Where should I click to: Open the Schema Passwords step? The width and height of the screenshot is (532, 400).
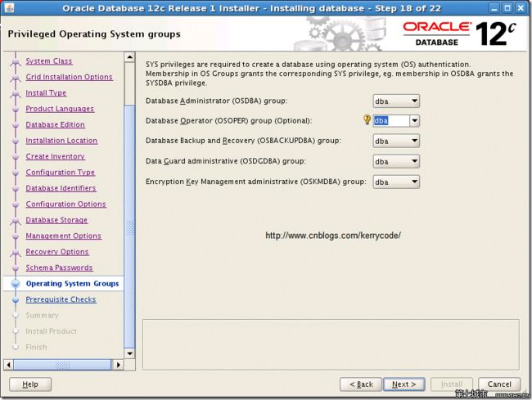(59, 267)
